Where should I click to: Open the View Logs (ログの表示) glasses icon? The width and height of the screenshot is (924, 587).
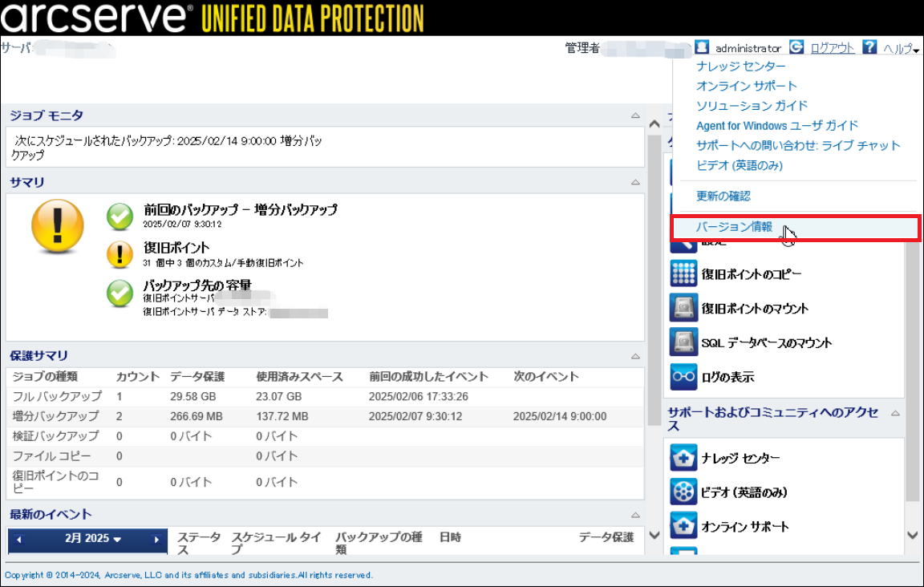pos(683,376)
